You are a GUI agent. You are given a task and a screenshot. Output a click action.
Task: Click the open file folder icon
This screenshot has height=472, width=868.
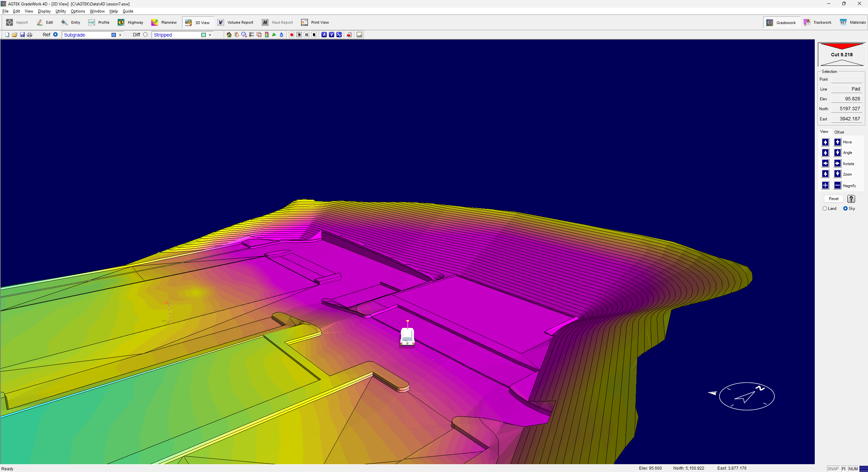click(15, 35)
